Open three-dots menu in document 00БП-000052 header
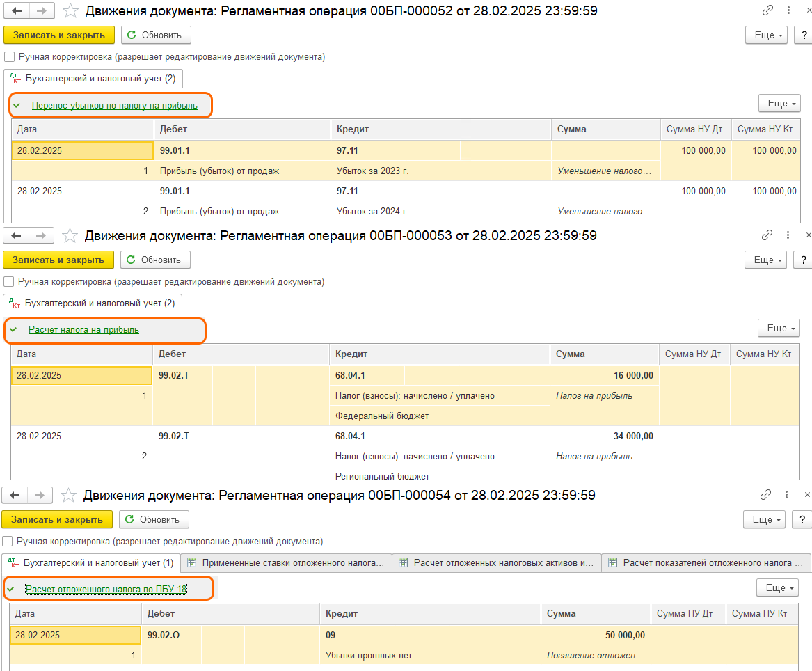812x671 pixels. click(788, 10)
